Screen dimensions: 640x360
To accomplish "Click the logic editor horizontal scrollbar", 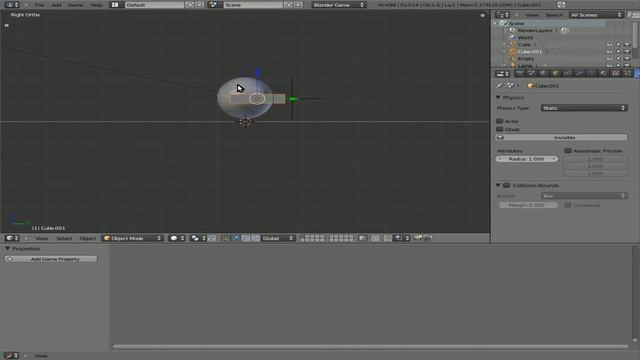I will tap(371, 347).
